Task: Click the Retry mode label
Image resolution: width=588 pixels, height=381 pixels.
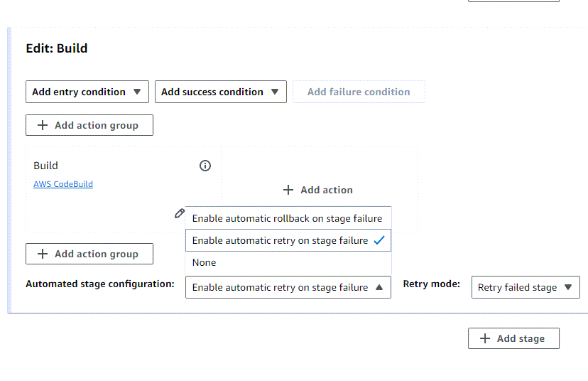Action: (432, 284)
